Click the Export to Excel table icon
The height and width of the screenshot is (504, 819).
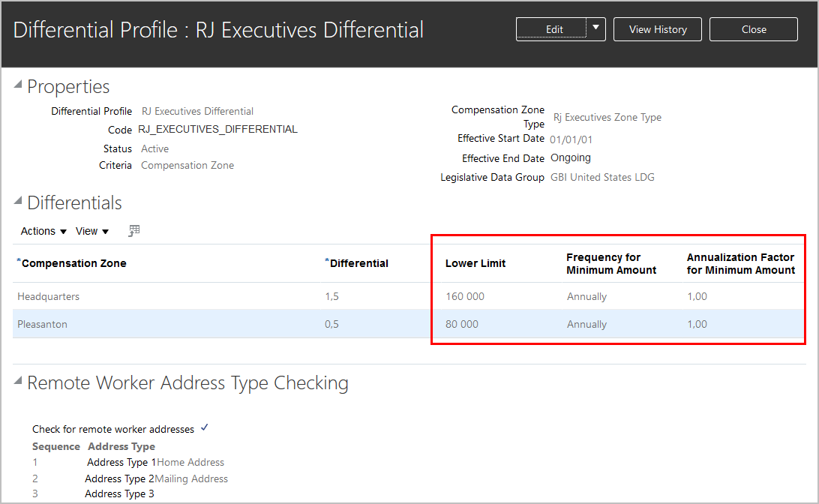(134, 231)
